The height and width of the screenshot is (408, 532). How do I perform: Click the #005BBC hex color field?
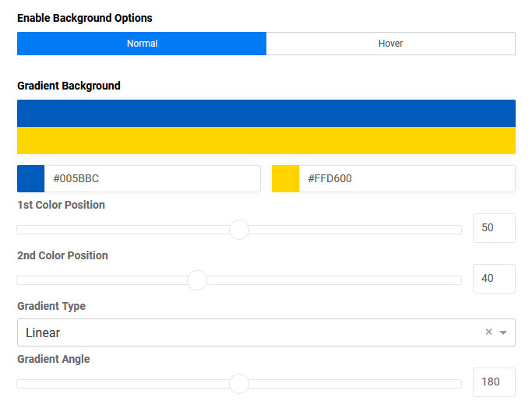[x=152, y=179]
